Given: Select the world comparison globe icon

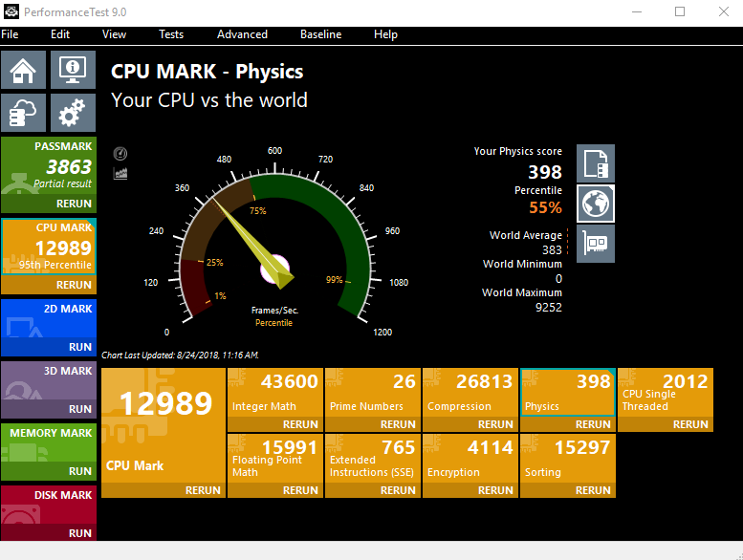Looking at the screenshot, I should click(596, 204).
